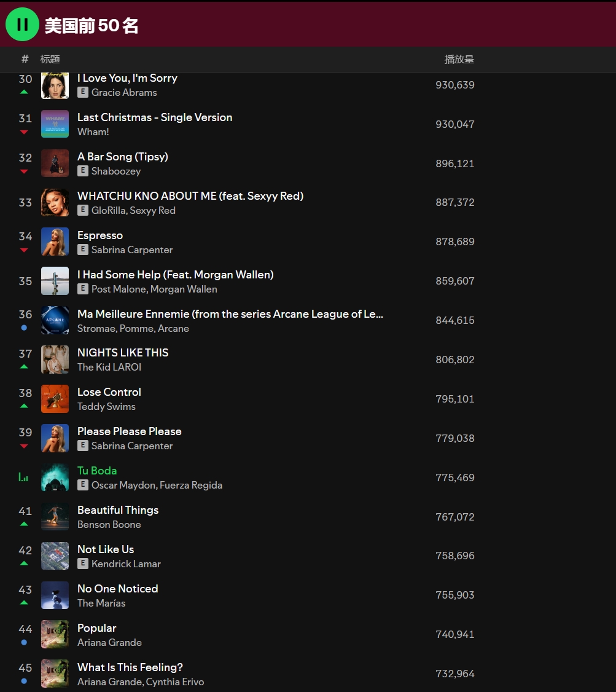Click the 美国前 50 名 playlist title

(92, 26)
